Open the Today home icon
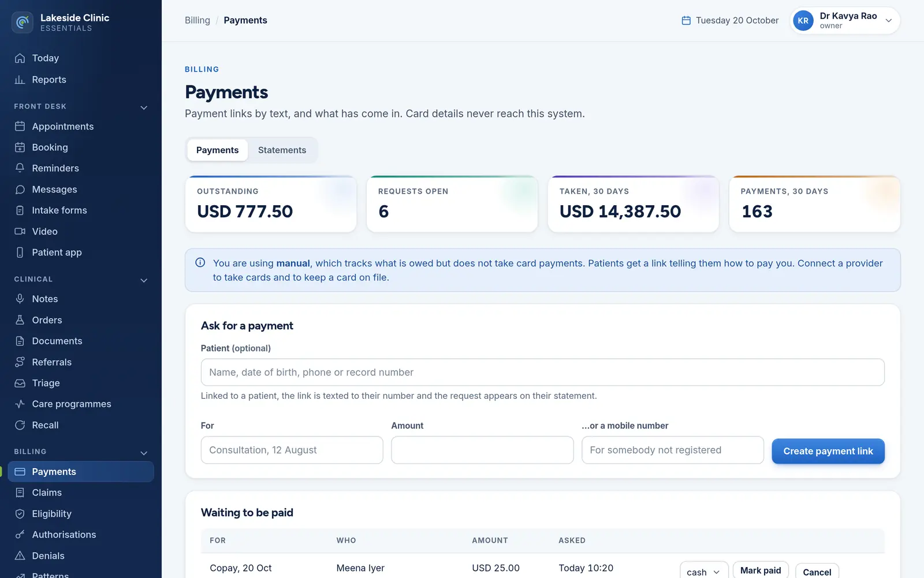Image resolution: width=924 pixels, height=578 pixels. [x=20, y=58]
